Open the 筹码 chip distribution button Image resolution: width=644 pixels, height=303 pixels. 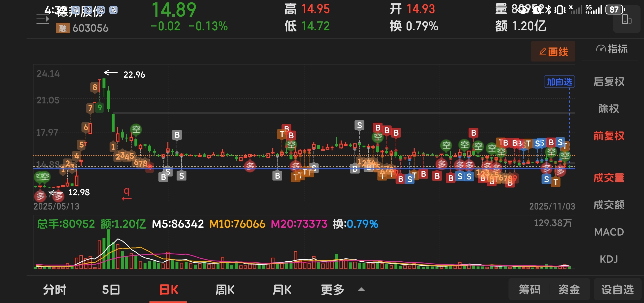(x=529, y=290)
